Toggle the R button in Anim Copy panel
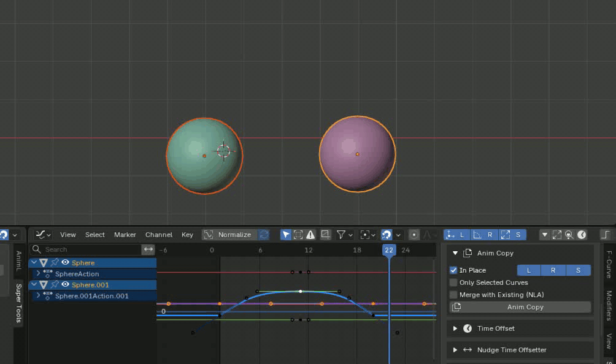The image size is (616, 364). pyautogui.click(x=553, y=270)
